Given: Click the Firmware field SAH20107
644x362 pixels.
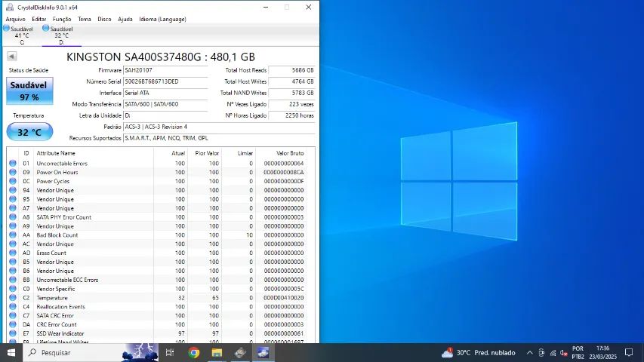Looking at the screenshot, I should 165,70.
